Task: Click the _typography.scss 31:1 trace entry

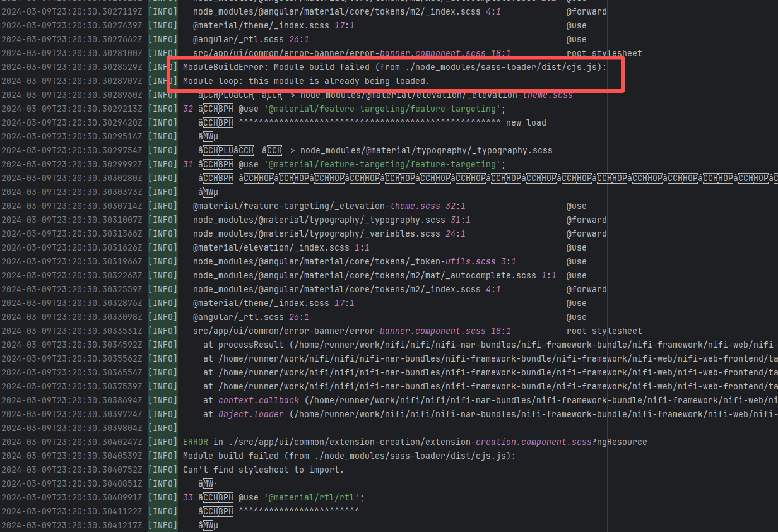Action: 331,220
